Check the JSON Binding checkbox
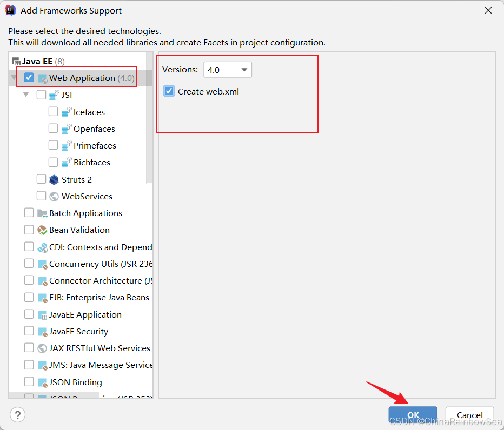 (29, 382)
